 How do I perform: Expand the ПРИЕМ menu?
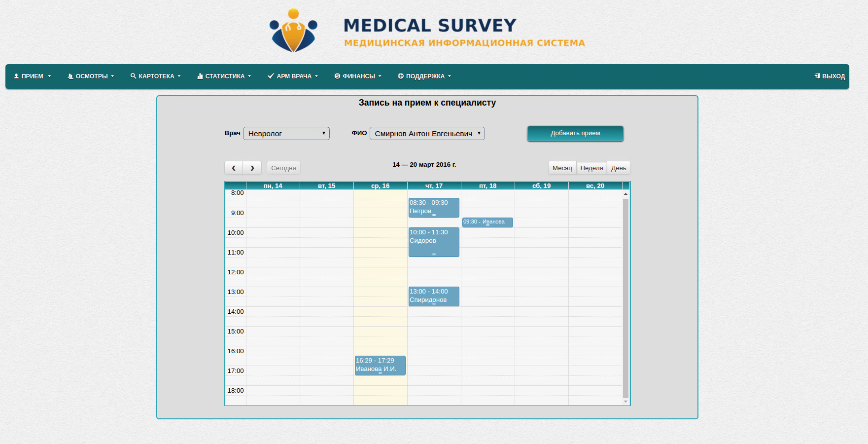33,76
